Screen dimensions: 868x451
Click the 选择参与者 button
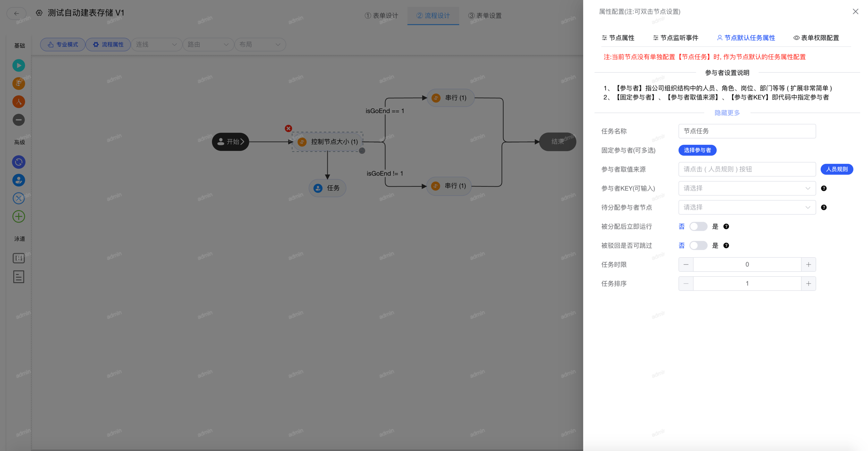click(697, 150)
